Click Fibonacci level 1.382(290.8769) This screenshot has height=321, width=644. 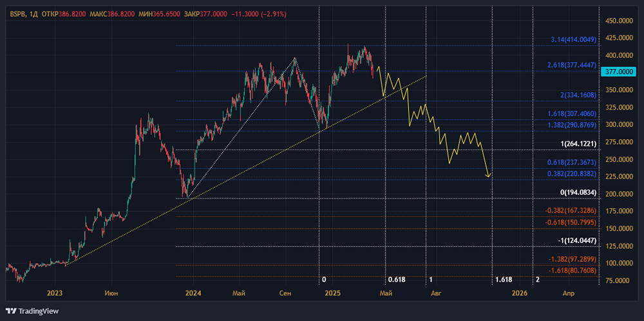(x=573, y=124)
